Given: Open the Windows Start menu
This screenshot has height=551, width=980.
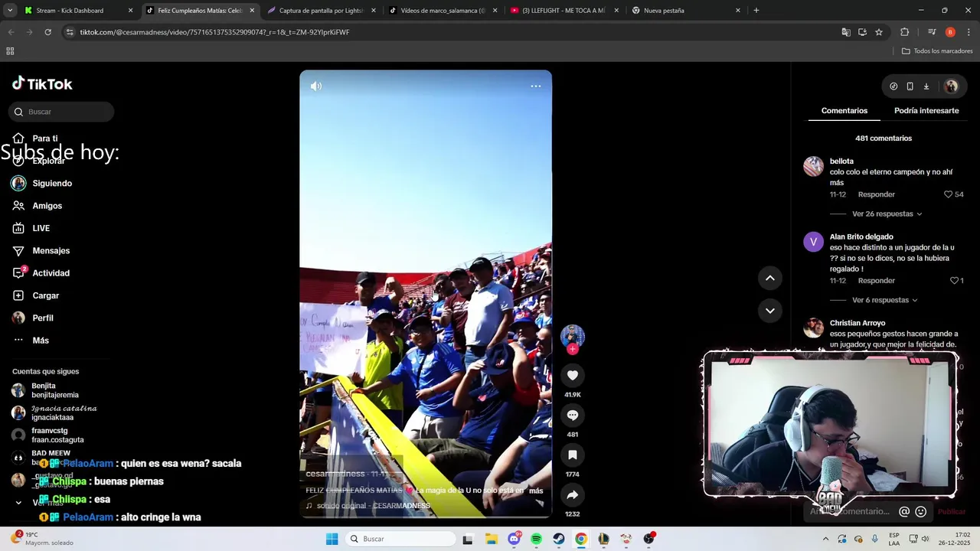Looking at the screenshot, I should (332, 539).
